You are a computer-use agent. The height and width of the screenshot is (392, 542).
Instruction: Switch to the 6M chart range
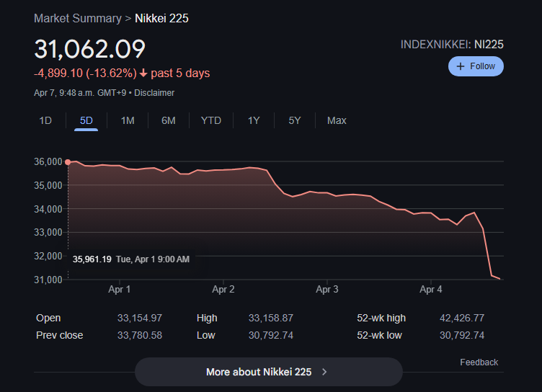click(169, 120)
